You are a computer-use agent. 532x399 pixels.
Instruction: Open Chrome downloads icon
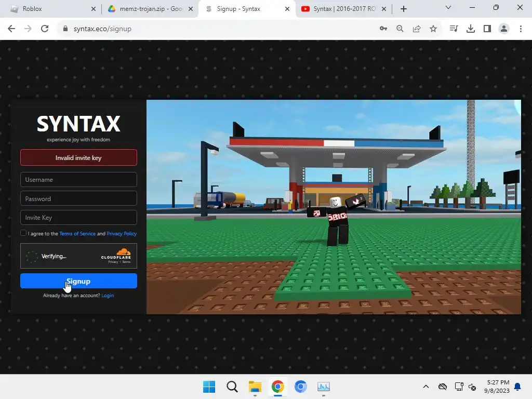471,29
